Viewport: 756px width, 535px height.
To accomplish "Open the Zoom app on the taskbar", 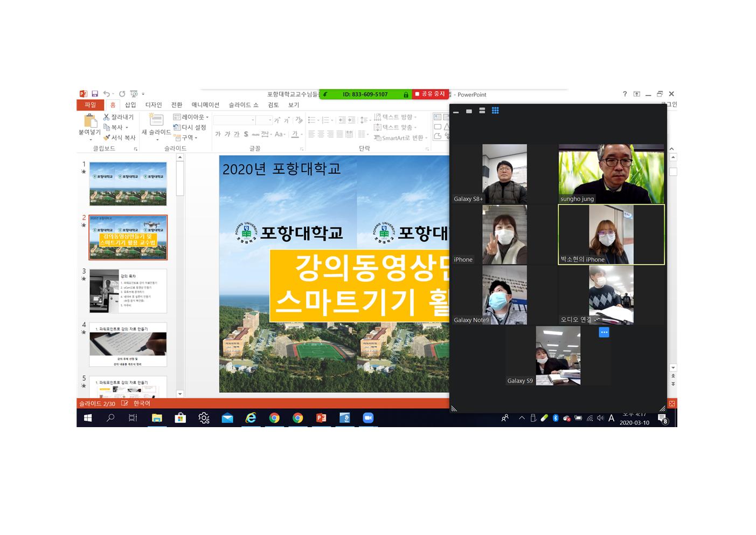I will pyautogui.click(x=368, y=418).
